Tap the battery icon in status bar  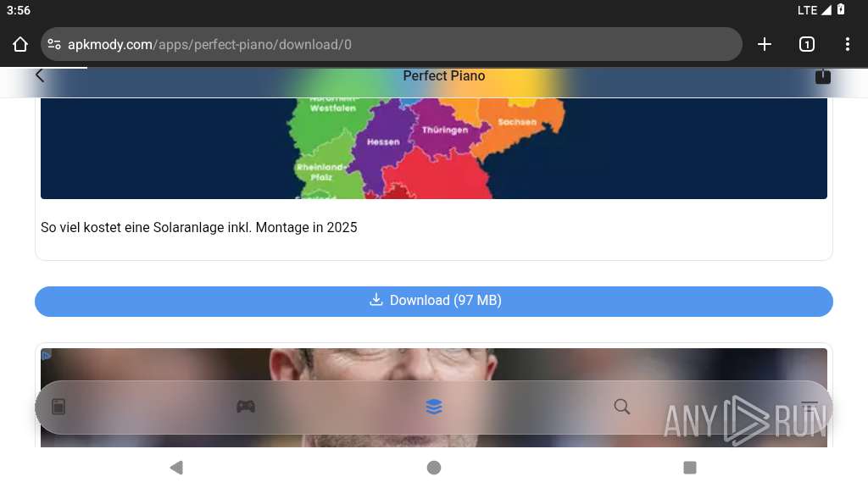(x=841, y=9)
